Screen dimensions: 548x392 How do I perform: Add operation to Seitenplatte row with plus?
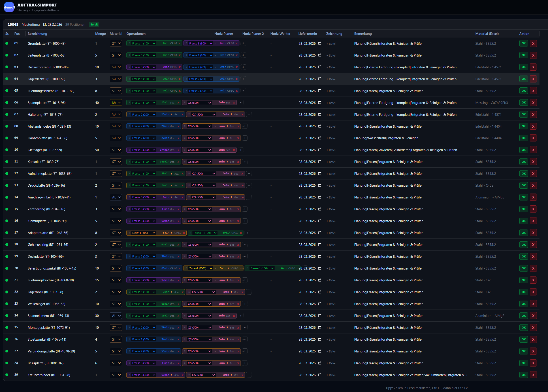pyautogui.click(x=243, y=55)
